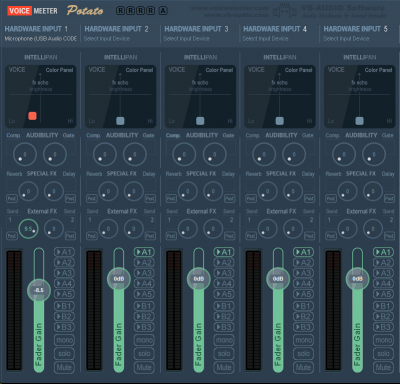Click the A indicator box in header
The image size is (400, 384).
[x=163, y=11]
